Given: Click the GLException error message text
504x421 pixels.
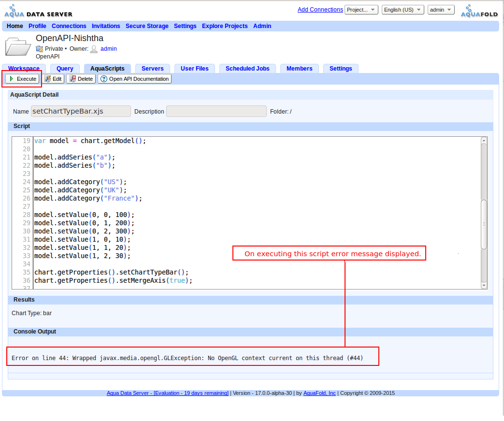Looking at the screenshot, I should pyautogui.click(x=187, y=358).
